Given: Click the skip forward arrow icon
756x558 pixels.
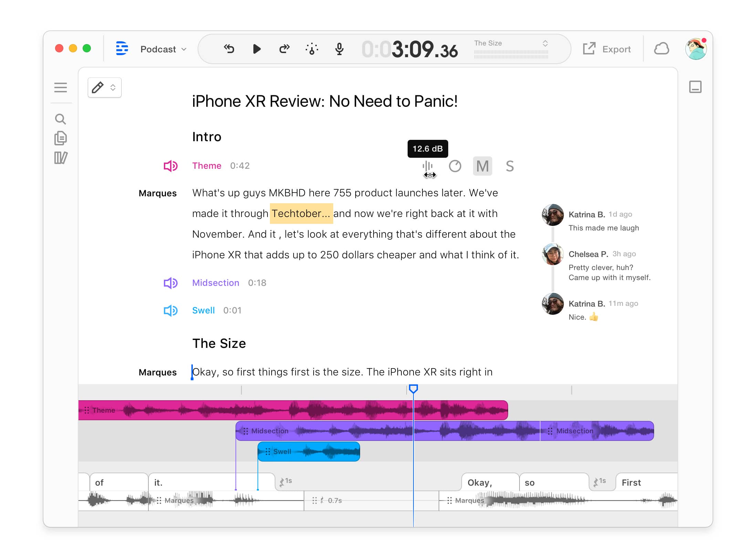Looking at the screenshot, I should click(x=284, y=49).
